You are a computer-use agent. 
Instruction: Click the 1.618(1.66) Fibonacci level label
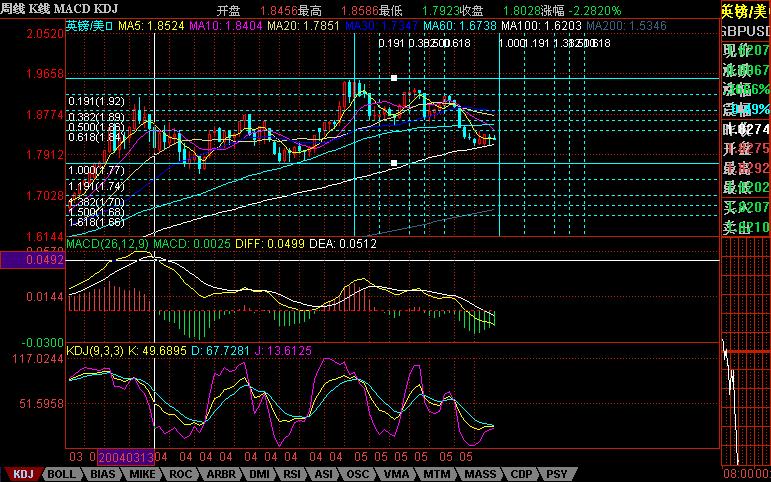click(96, 222)
